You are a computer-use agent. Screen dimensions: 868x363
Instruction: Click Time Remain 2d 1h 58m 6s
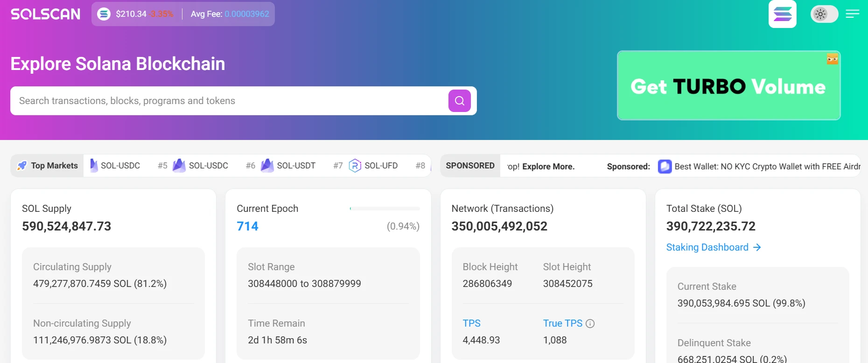point(278,340)
